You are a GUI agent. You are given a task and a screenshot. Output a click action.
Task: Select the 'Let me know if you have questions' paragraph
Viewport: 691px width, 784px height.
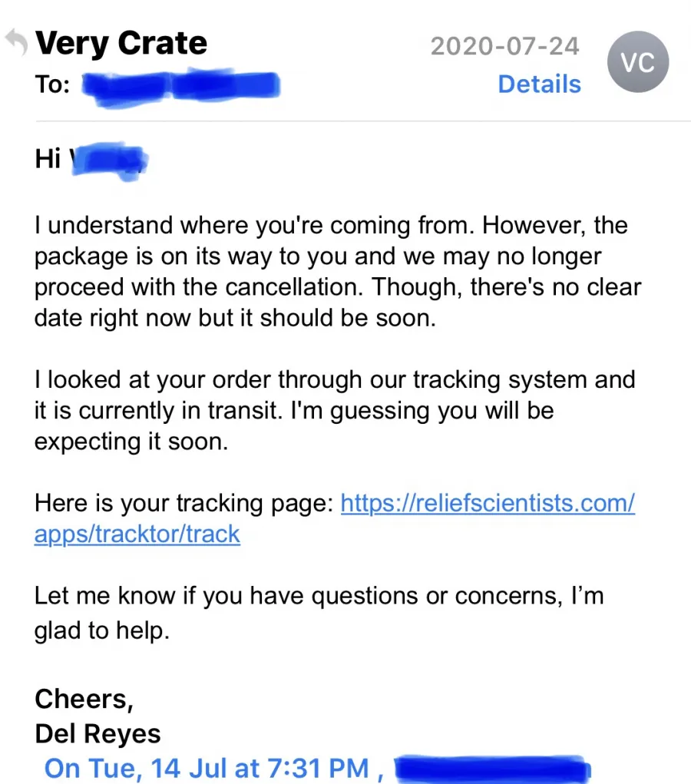point(319,613)
